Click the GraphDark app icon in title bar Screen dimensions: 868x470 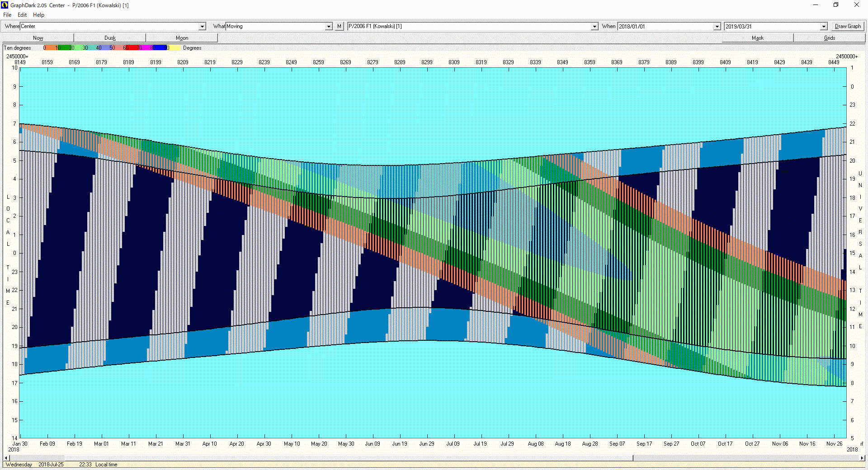[5, 5]
